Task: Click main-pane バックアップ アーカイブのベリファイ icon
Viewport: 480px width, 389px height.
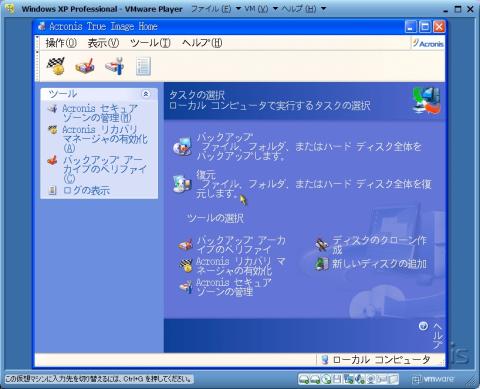Action: [186, 245]
